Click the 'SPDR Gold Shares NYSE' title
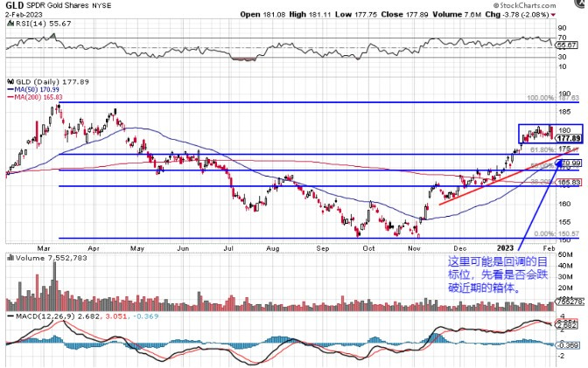The width and height of the screenshot is (588, 368). (68, 5)
